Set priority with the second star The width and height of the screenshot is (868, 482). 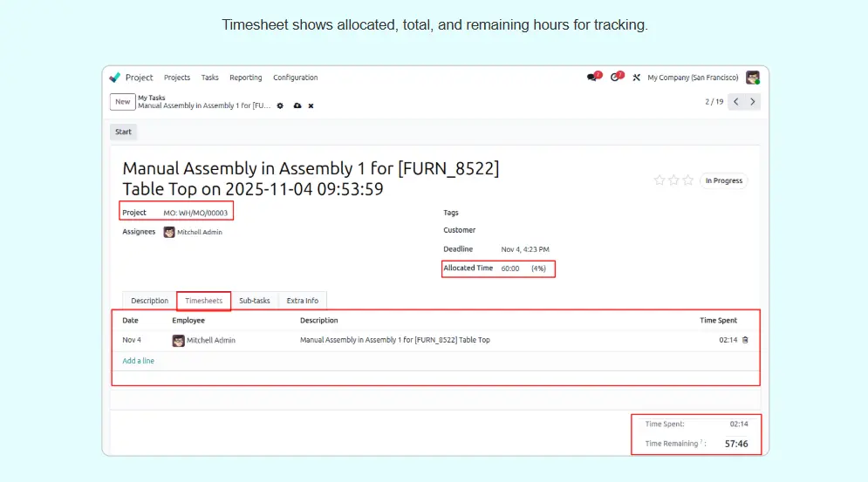point(673,180)
